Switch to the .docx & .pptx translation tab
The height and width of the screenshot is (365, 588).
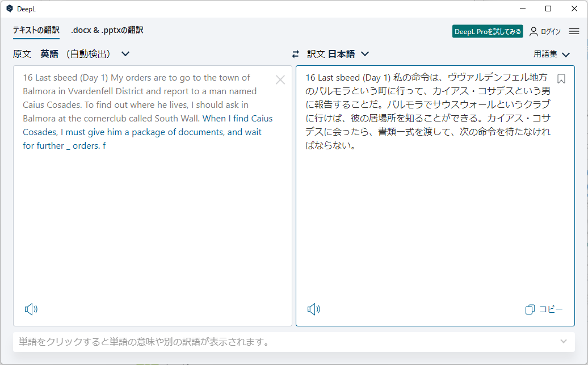(106, 30)
